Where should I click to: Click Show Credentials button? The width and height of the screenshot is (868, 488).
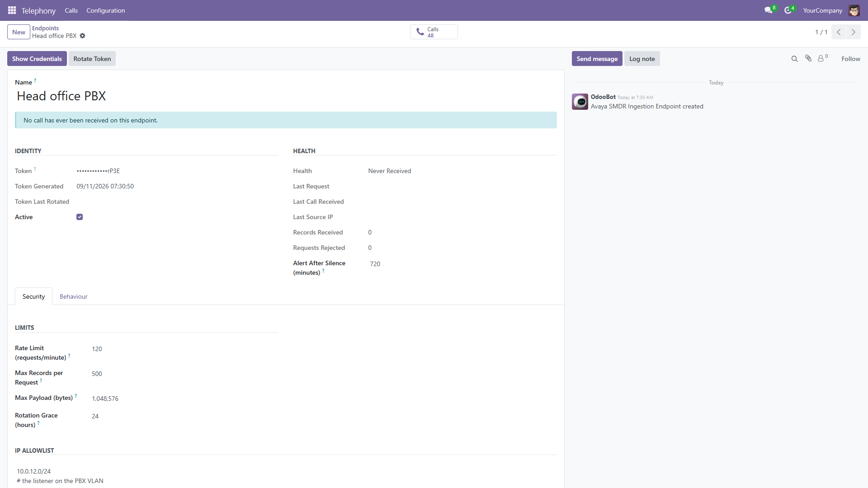(x=37, y=59)
